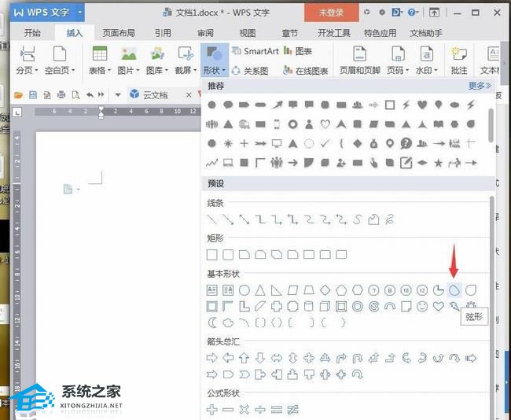511x420 pixels.
Task: Open the 水印 watermark dropdown
Action: click(426, 61)
